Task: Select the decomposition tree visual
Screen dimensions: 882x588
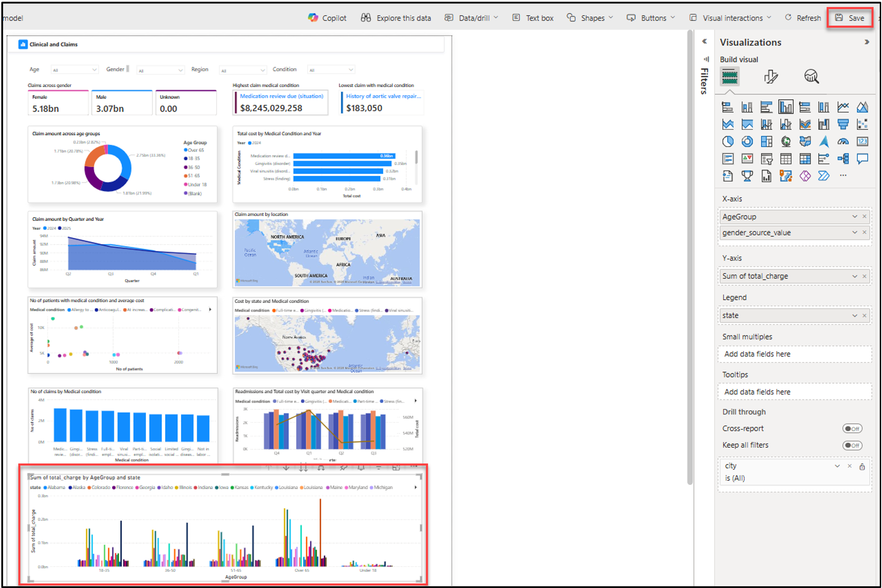Action: point(843,158)
